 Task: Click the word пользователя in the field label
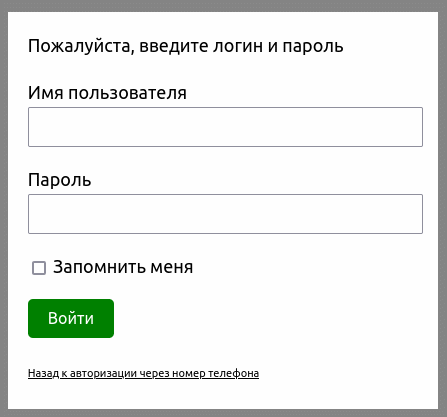(x=127, y=94)
